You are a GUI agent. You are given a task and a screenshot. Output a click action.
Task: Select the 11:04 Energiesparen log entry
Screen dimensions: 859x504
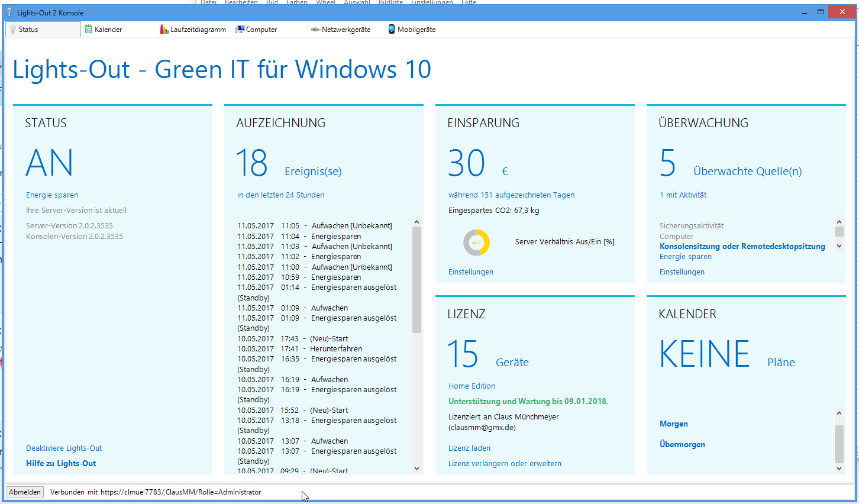click(299, 237)
